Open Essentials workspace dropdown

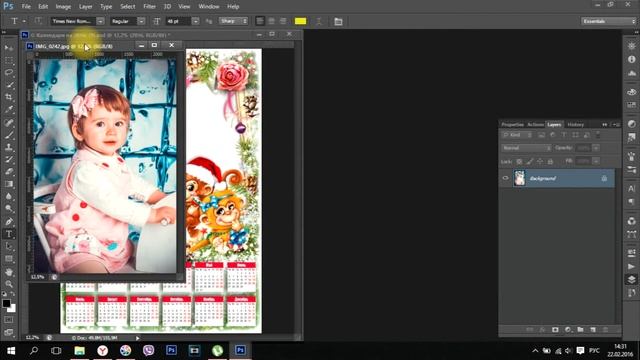coord(608,21)
